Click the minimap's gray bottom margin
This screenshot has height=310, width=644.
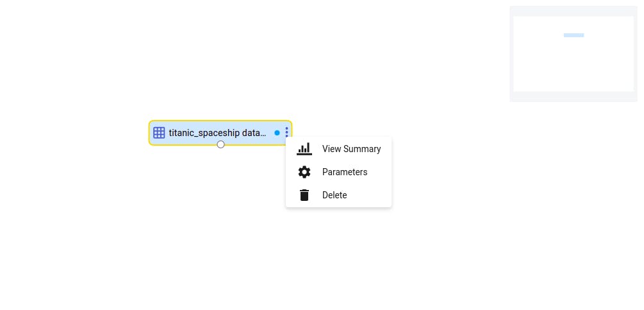tap(574, 97)
